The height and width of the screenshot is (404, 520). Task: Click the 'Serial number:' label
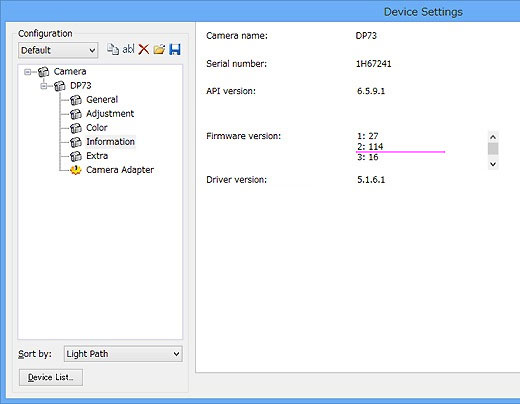237,64
